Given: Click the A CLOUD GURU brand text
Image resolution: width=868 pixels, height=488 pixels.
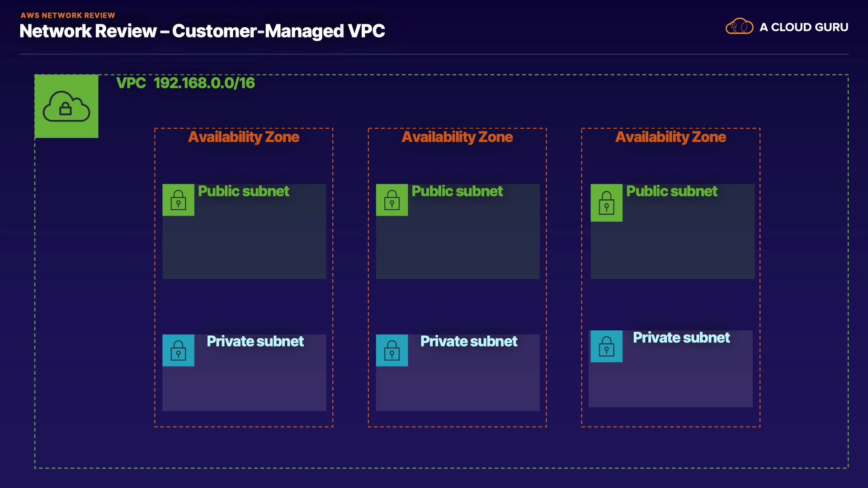Looking at the screenshot, I should click(x=804, y=27).
